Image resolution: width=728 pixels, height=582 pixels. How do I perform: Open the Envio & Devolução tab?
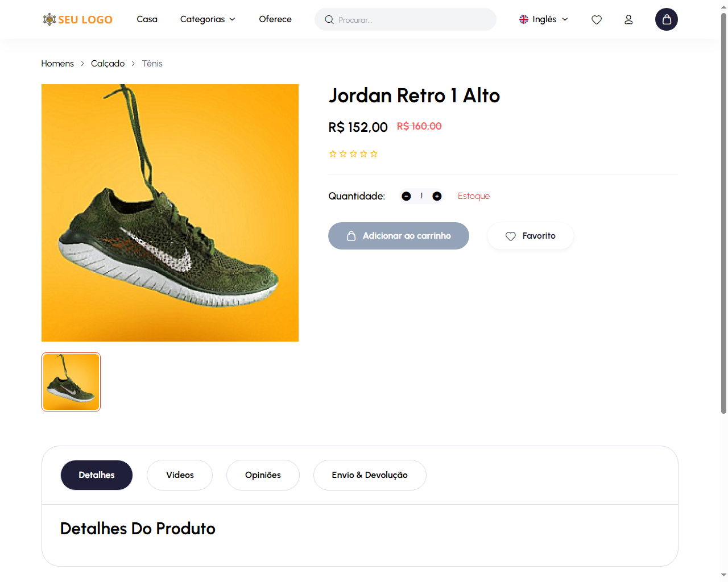[370, 475]
